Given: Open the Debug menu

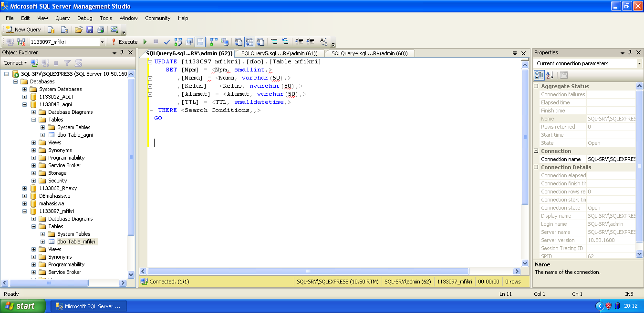Looking at the screenshot, I should [84, 18].
